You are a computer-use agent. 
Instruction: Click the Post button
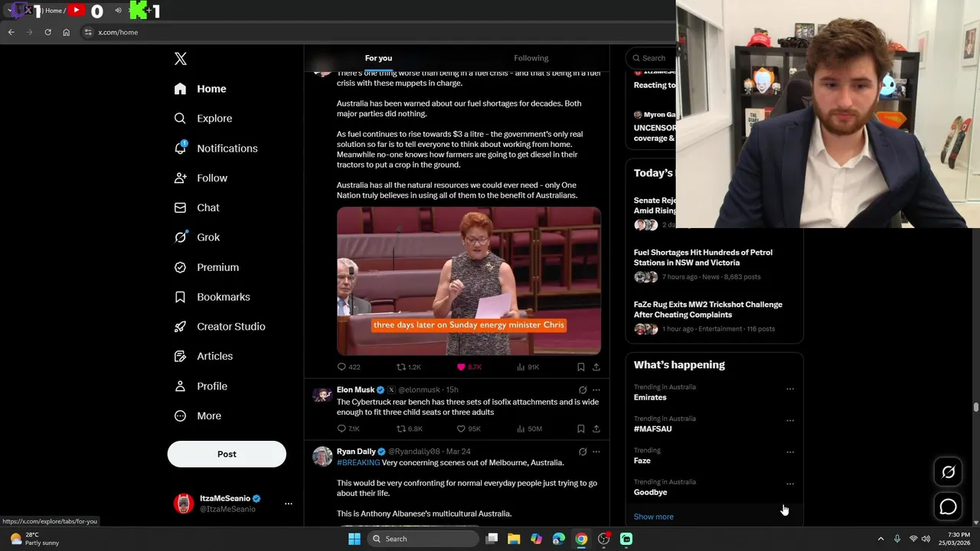pos(227,454)
